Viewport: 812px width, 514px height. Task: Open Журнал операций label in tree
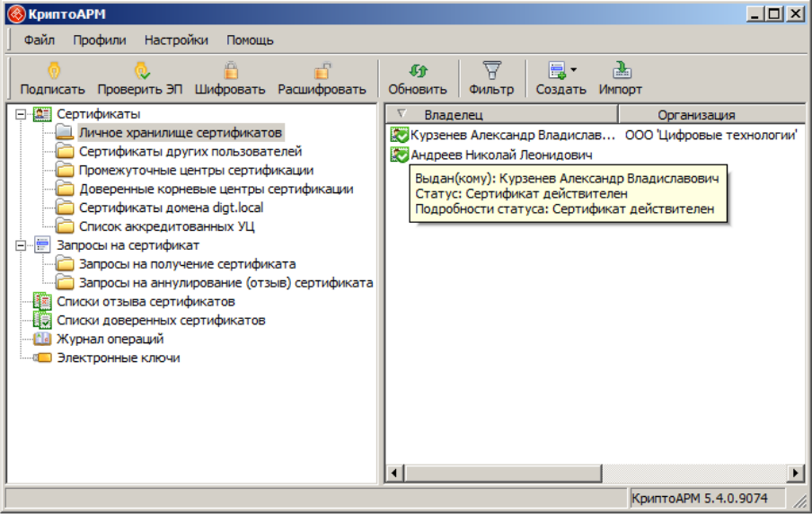(110, 339)
